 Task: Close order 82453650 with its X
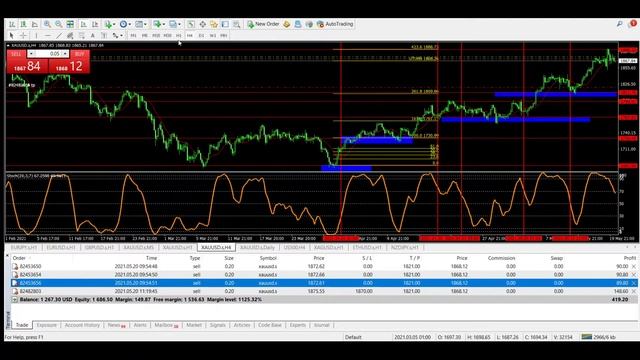pos(633,266)
